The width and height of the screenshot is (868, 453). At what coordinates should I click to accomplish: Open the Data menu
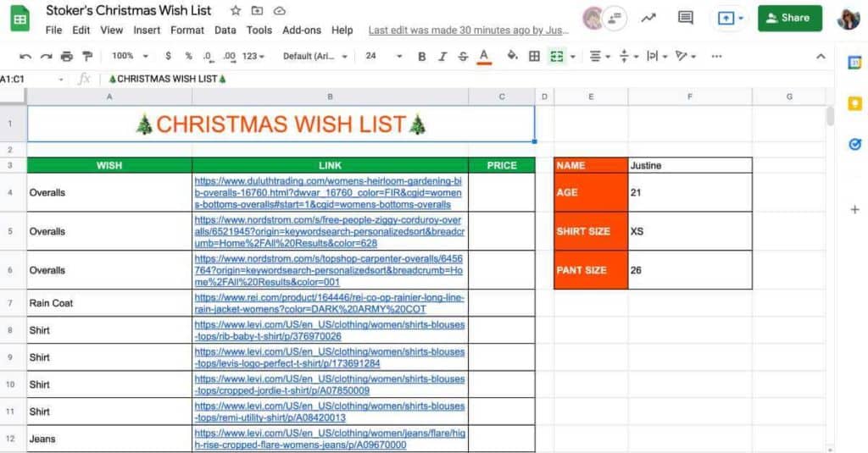225,30
